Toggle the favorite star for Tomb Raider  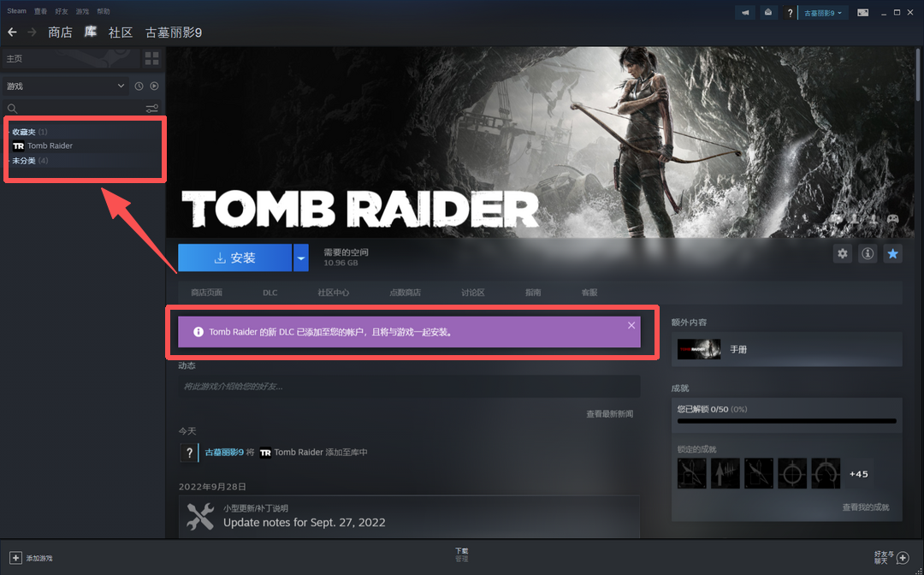[x=892, y=254]
